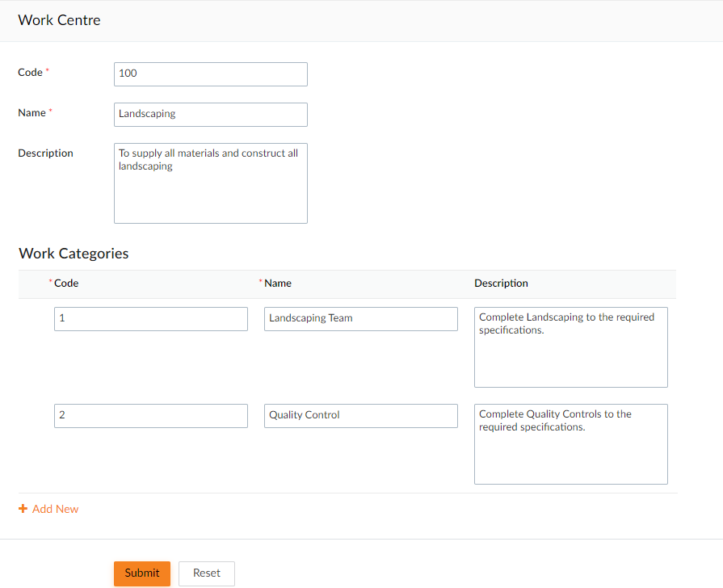This screenshot has height=588, width=723.
Task: Reset the form fields
Action: tap(207, 573)
